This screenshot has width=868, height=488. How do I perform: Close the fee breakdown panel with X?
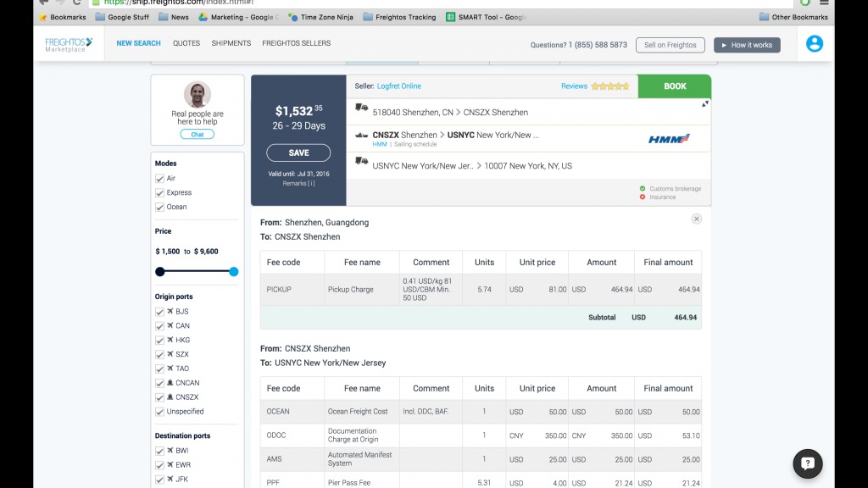[696, 219]
